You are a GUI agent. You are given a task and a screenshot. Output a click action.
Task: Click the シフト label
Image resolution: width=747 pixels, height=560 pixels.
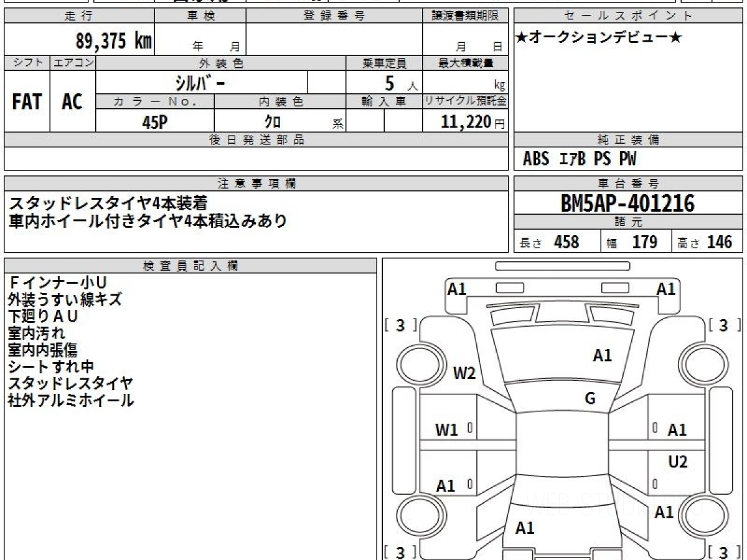(27, 63)
